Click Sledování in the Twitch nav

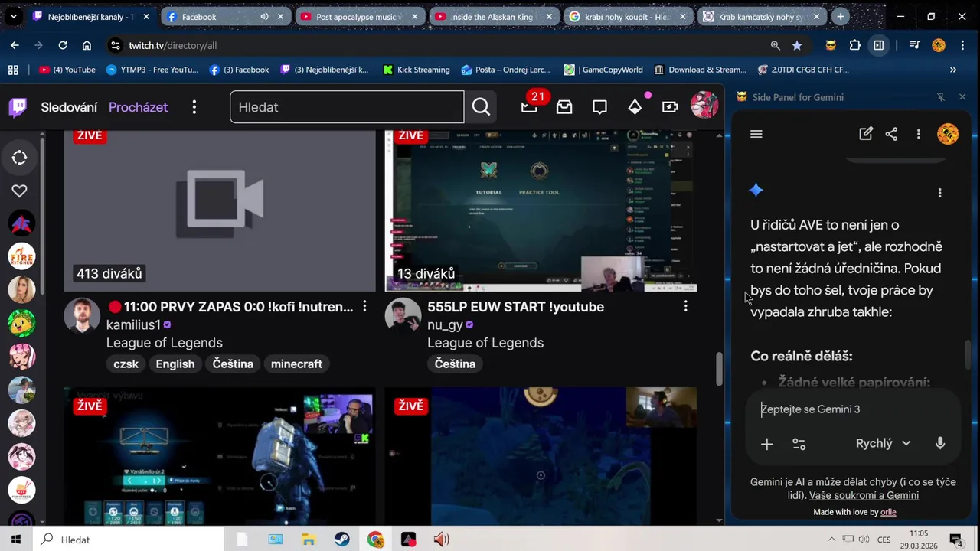[x=69, y=107]
